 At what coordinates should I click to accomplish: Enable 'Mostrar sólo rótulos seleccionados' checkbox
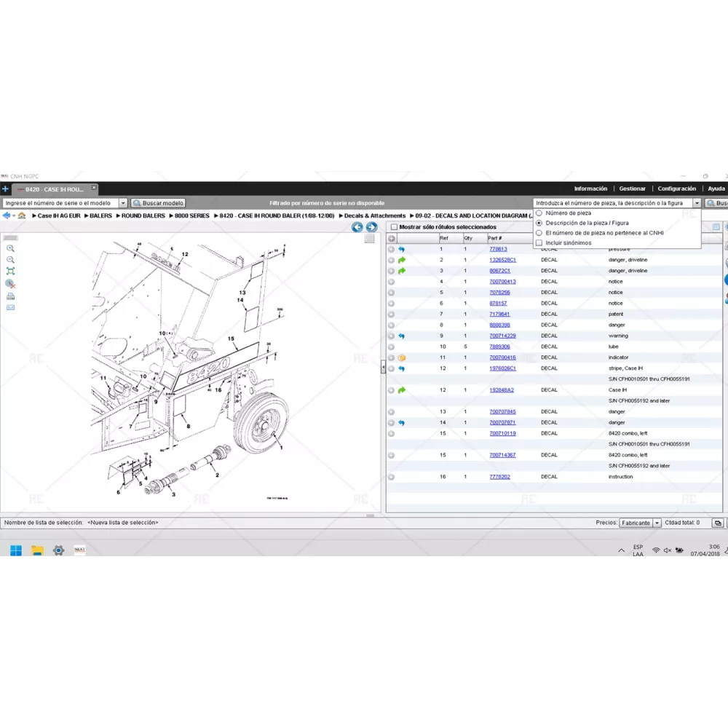tap(394, 227)
